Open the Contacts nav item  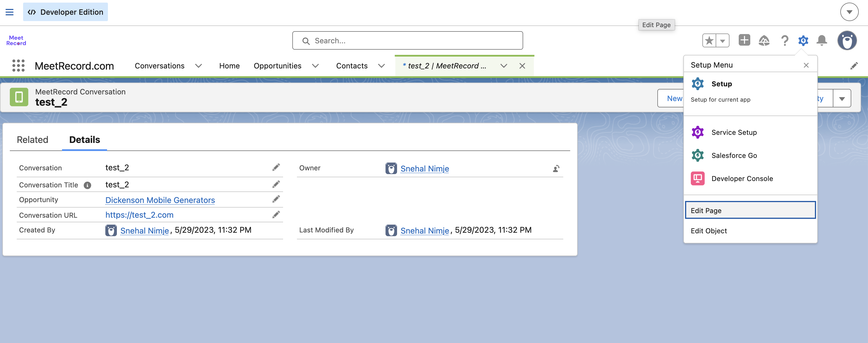(351, 66)
